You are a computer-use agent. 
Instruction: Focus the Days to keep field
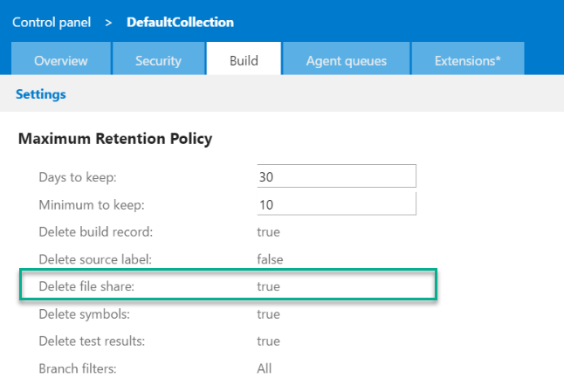point(336,176)
